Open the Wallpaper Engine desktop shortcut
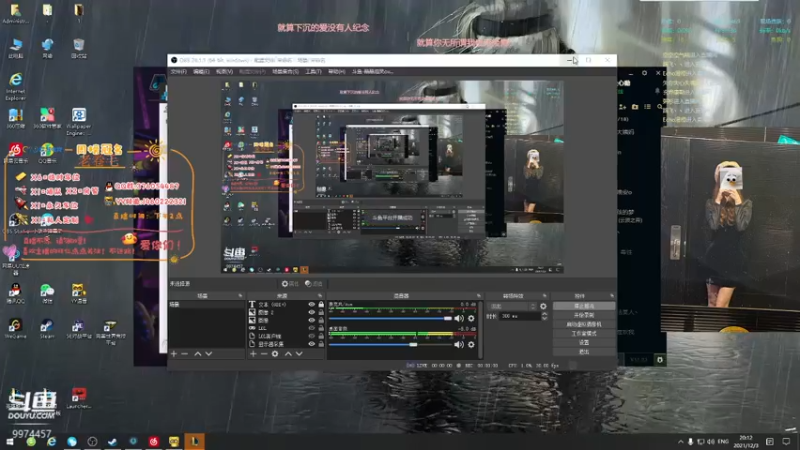Screen dimensions: 800x450 [79, 121]
